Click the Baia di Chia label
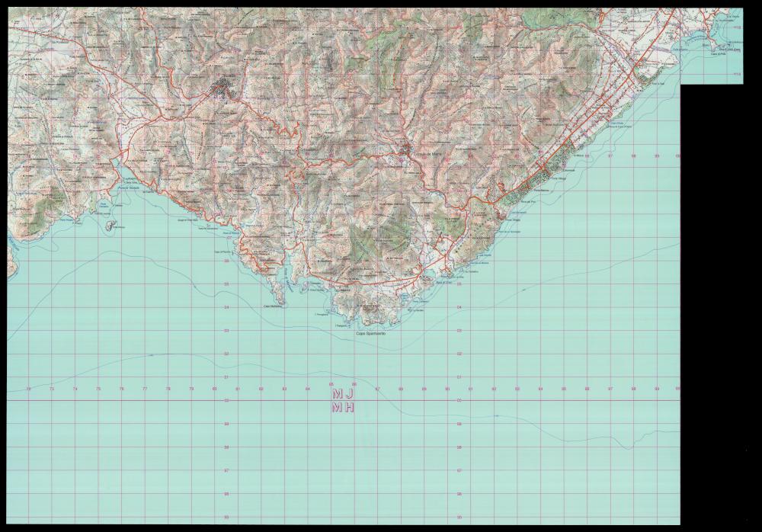 (x=443, y=284)
